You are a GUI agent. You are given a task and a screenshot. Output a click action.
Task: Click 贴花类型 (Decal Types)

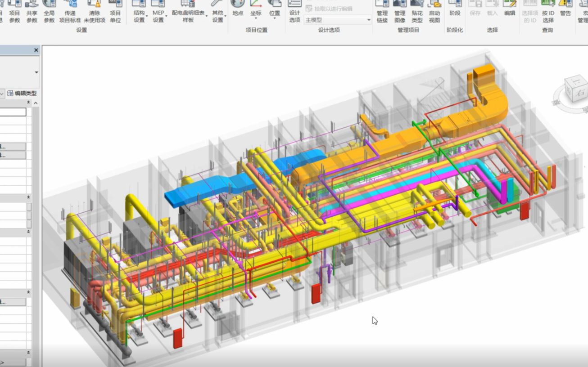point(417,12)
